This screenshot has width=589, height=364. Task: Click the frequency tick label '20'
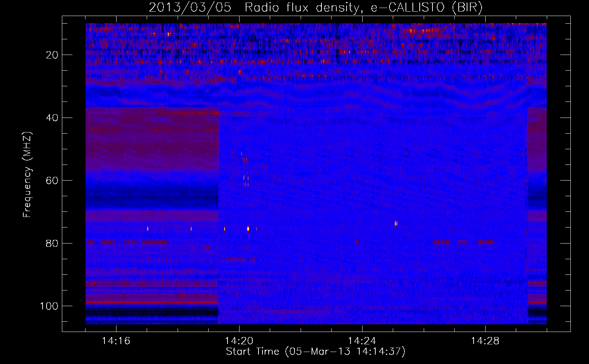pos(52,55)
